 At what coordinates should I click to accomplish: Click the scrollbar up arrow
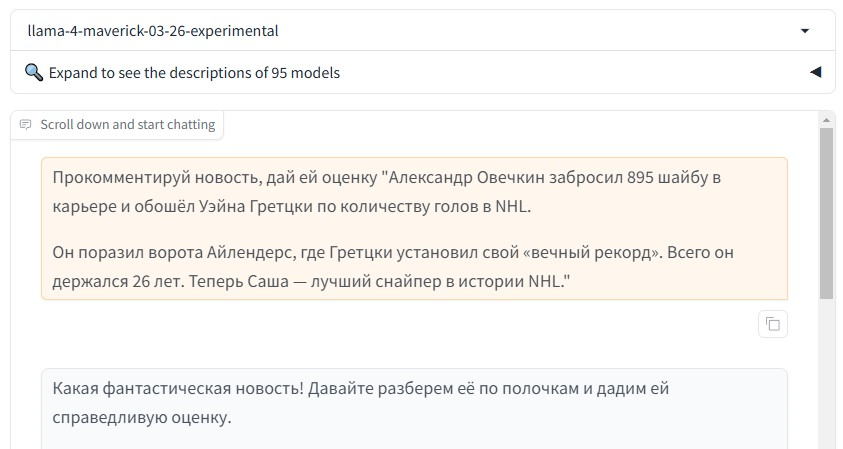pyautogui.click(x=826, y=119)
